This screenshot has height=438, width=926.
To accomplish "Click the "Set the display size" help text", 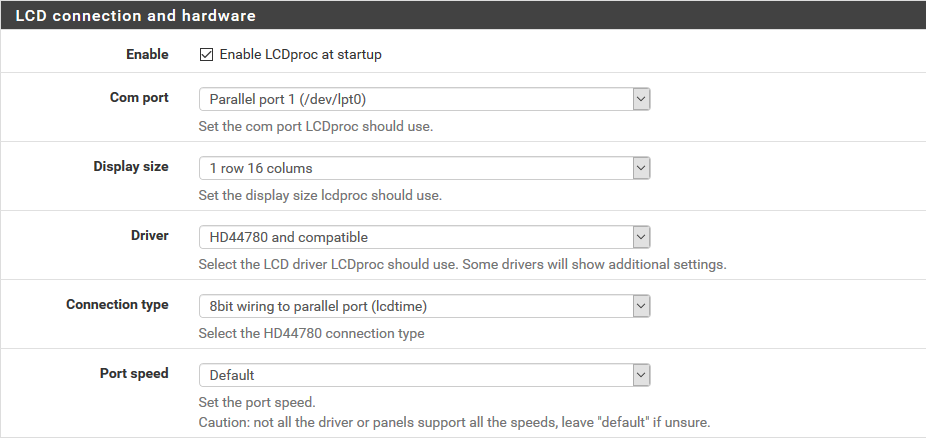I will click(320, 196).
